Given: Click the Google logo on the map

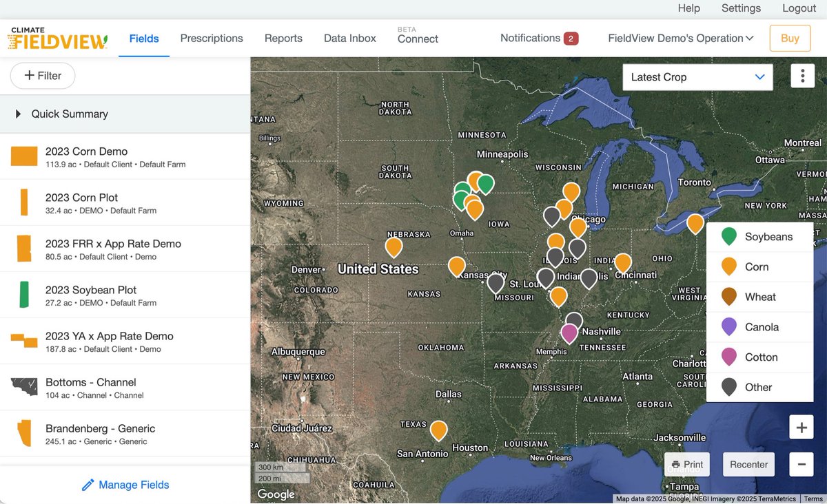Looking at the screenshot, I should tap(276, 494).
